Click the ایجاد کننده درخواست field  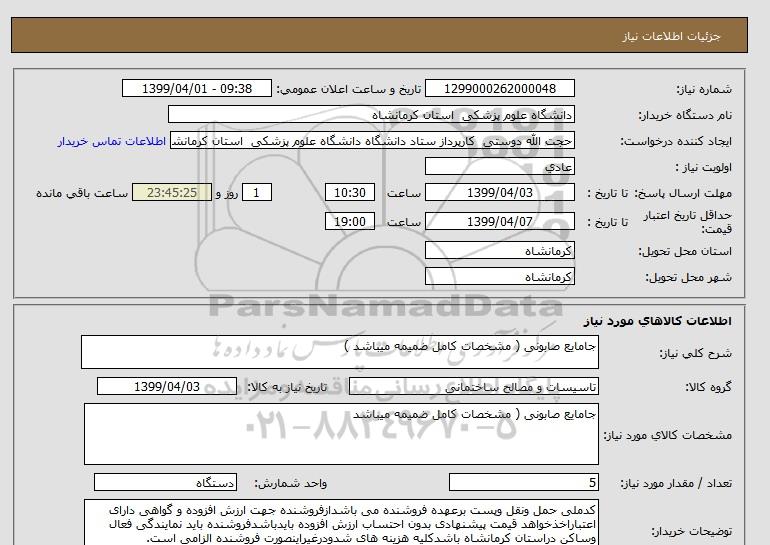tap(372, 140)
